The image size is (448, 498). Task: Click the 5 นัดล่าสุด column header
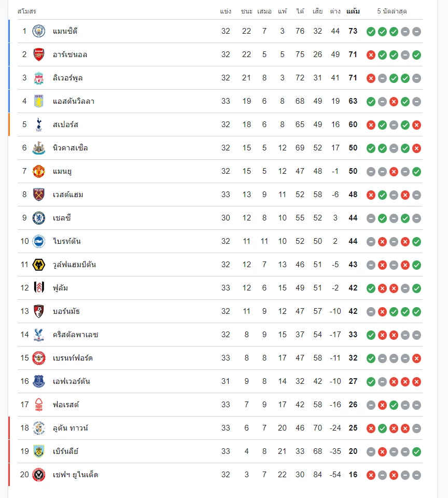click(x=392, y=11)
